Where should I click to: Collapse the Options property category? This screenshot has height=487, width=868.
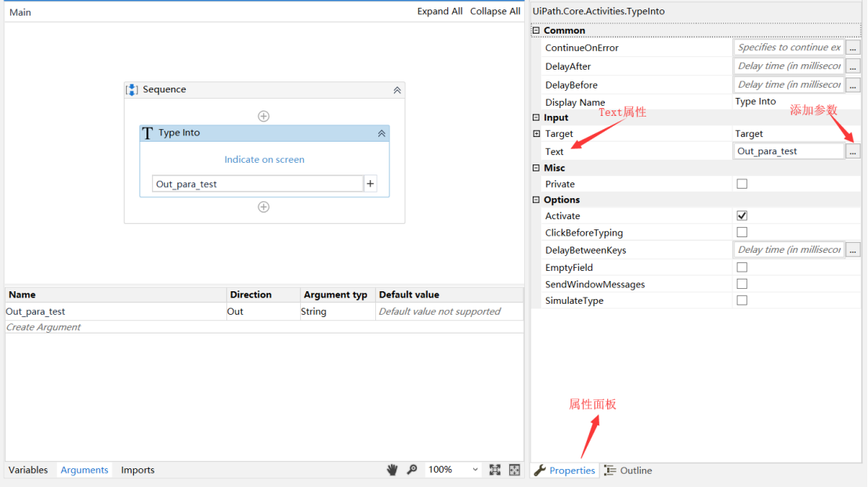coord(536,200)
